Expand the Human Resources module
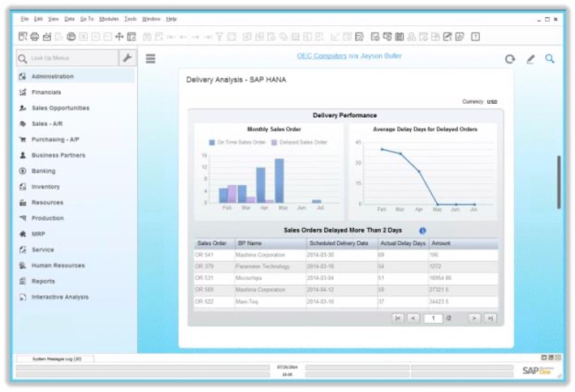Image resolution: width=575 pixels, height=392 pixels. click(58, 265)
